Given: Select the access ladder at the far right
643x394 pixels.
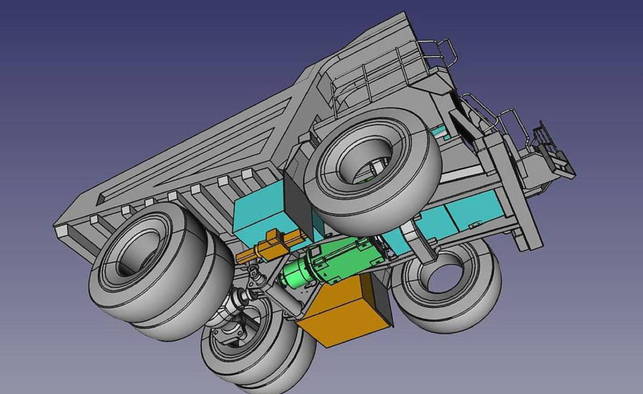Looking at the screenshot, I should [x=554, y=150].
